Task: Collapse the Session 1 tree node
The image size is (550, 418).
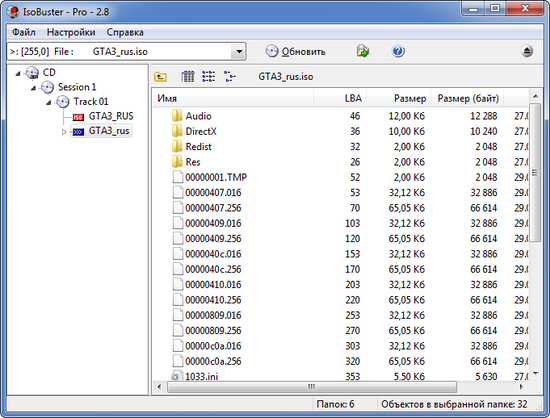Action: pyautogui.click(x=33, y=88)
